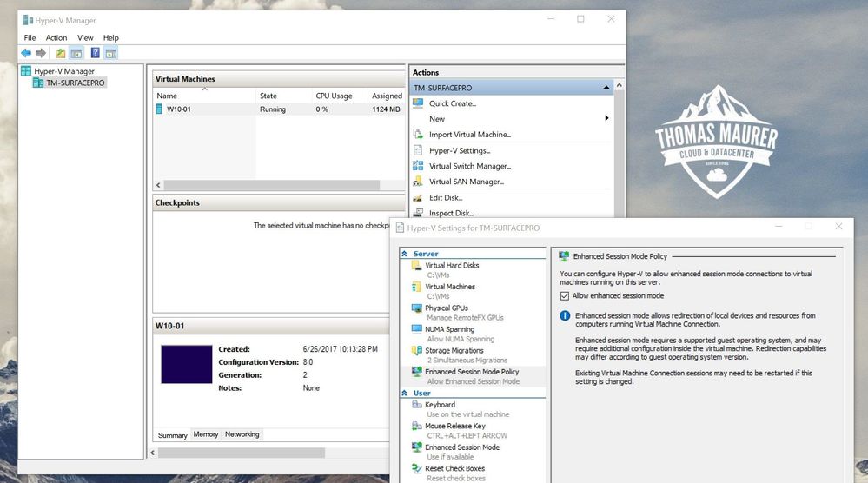Click the NUMA Spanning icon in settings
The width and height of the screenshot is (868, 483).
point(416,328)
